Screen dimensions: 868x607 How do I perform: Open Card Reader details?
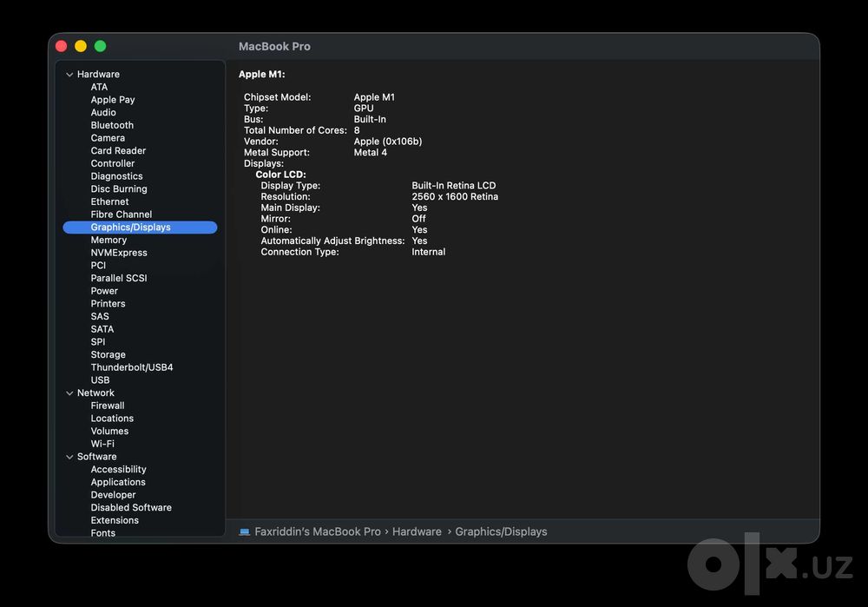[118, 150]
